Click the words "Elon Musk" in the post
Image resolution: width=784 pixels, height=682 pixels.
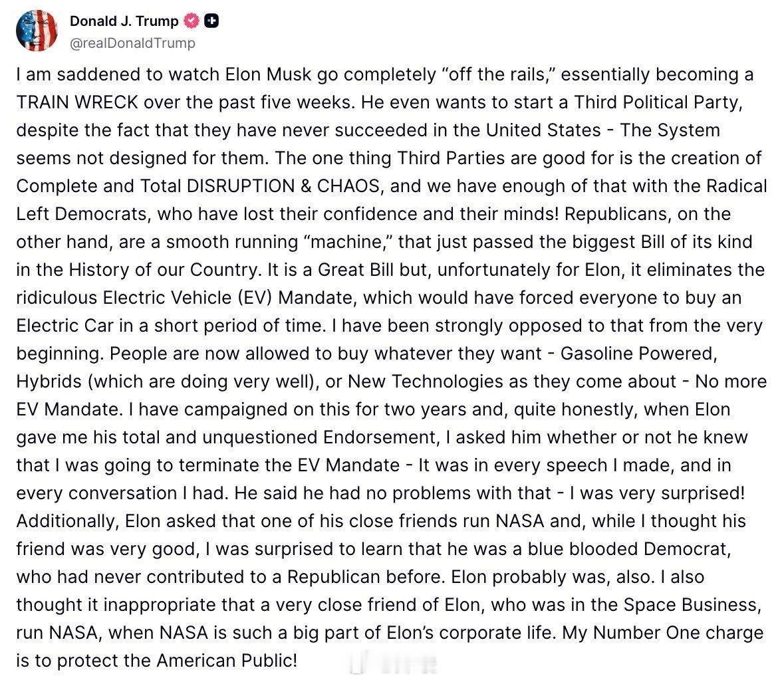[269, 74]
